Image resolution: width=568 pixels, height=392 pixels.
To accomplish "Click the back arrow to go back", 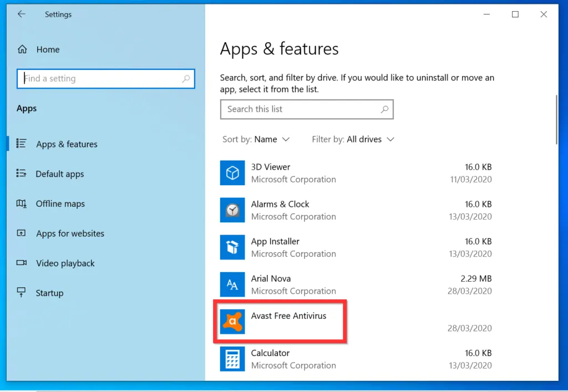I will pyautogui.click(x=21, y=14).
